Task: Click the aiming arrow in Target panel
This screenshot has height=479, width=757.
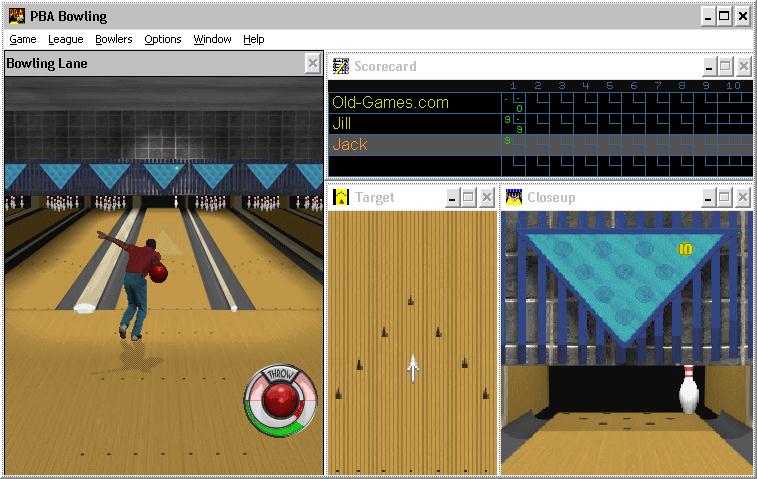Action: [x=413, y=369]
